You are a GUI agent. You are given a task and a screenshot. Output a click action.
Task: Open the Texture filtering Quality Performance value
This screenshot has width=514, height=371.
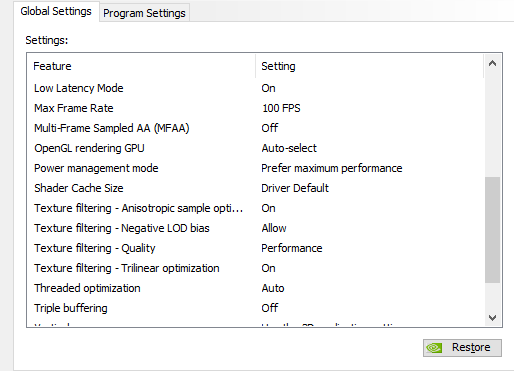[x=292, y=248]
